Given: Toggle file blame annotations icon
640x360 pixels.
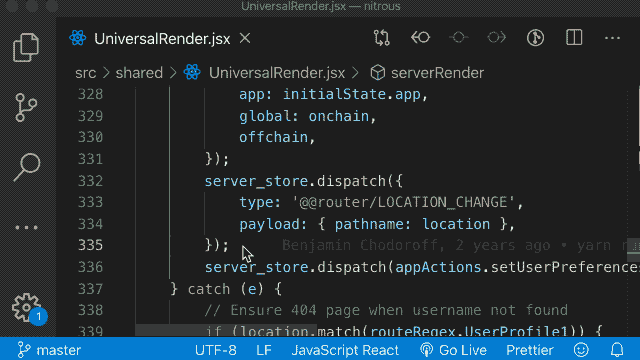Looking at the screenshot, I should (x=535, y=38).
